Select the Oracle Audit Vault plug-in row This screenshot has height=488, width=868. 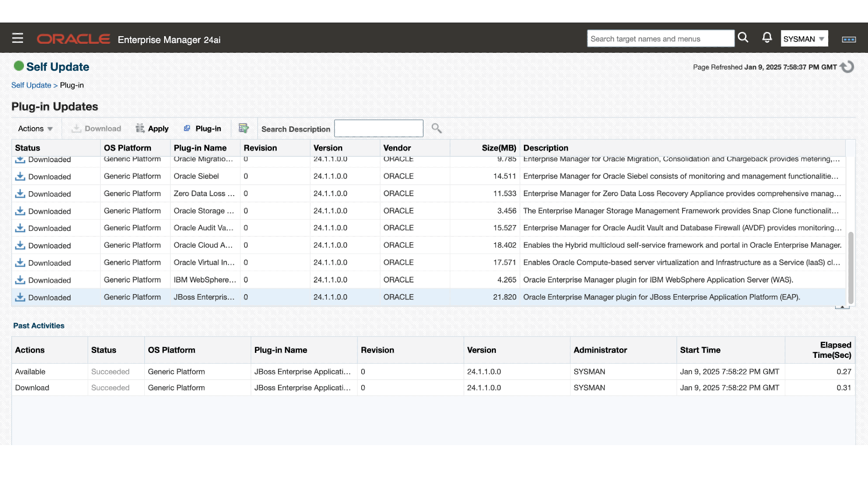coord(203,228)
